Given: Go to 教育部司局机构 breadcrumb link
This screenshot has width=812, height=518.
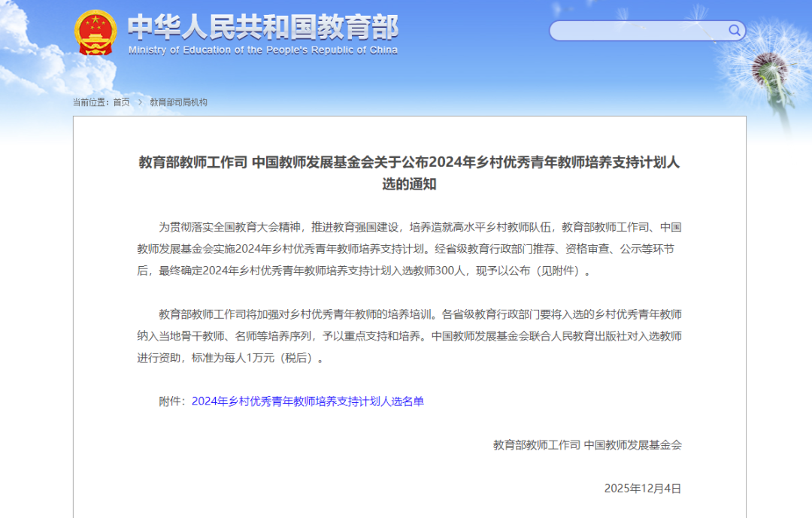Looking at the screenshot, I should coord(178,102).
